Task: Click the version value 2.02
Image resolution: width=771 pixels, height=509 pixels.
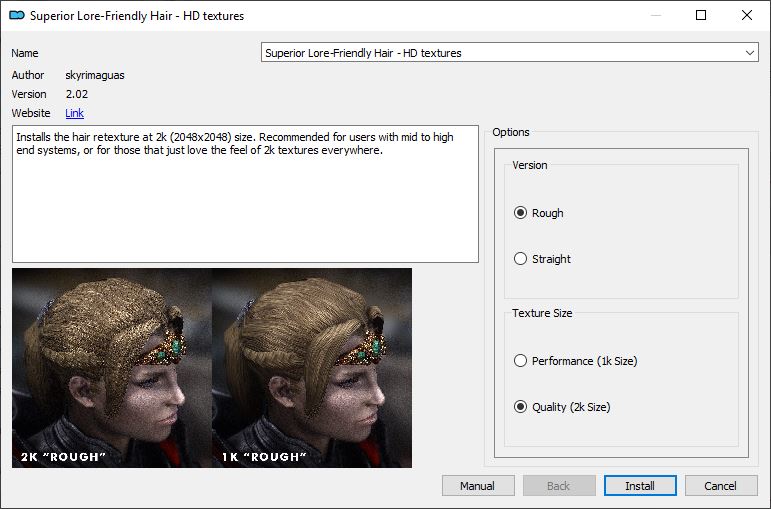Action: click(77, 94)
